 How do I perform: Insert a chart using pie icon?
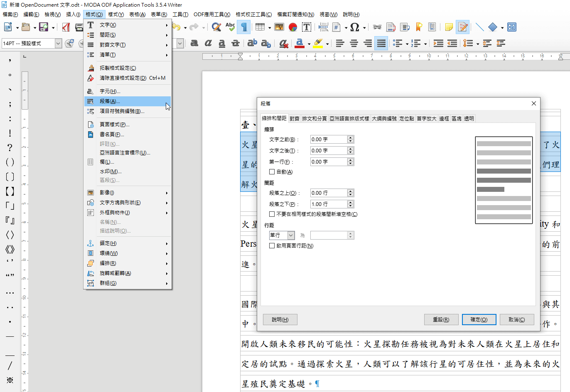coord(293,27)
